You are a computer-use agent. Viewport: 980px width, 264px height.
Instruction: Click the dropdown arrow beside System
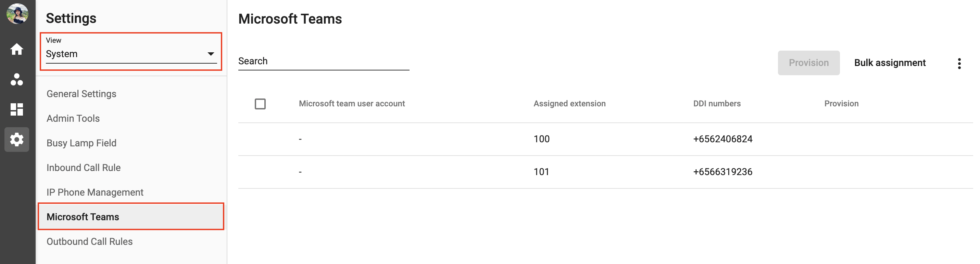210,54
